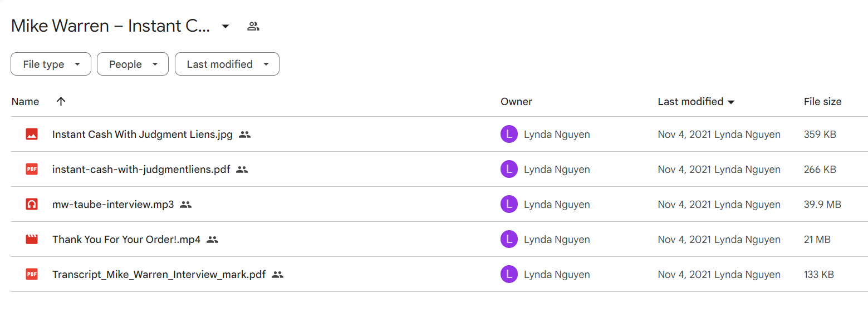Click the Owner column header
868x318 pixels.
tap(516, 101)
